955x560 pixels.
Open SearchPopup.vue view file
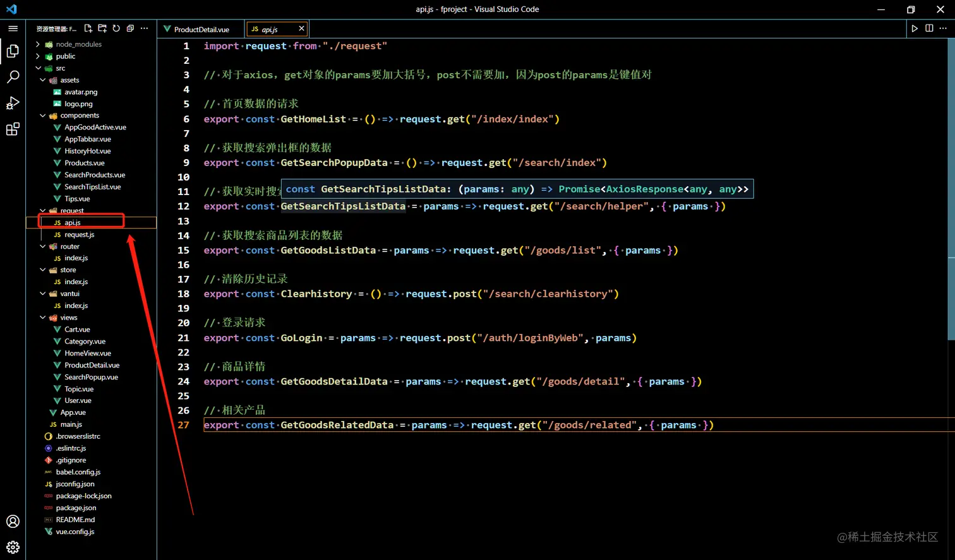click(91, 377)
